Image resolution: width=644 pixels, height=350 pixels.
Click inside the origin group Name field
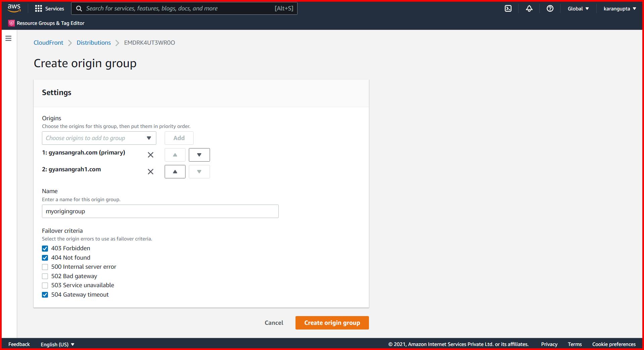coord(160,211)
